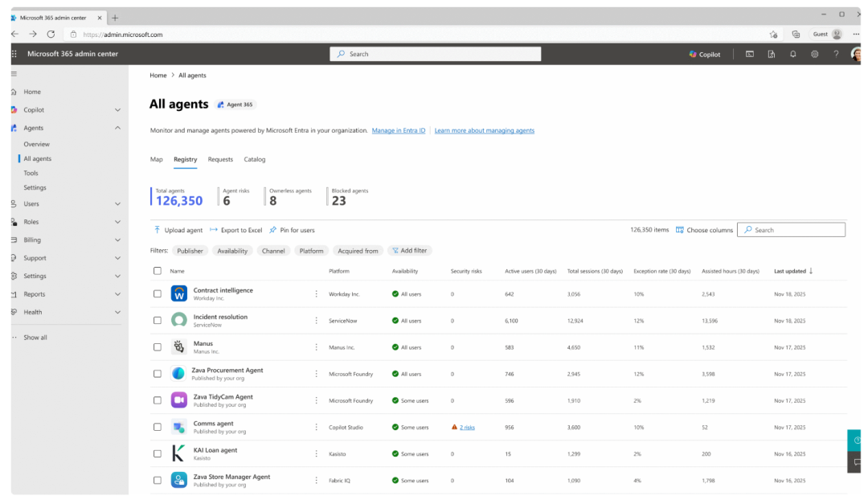Screen dimensions: 868x500
Task: Check the Zava Store Manager Agent checkbox
Action: pos(158,480)
